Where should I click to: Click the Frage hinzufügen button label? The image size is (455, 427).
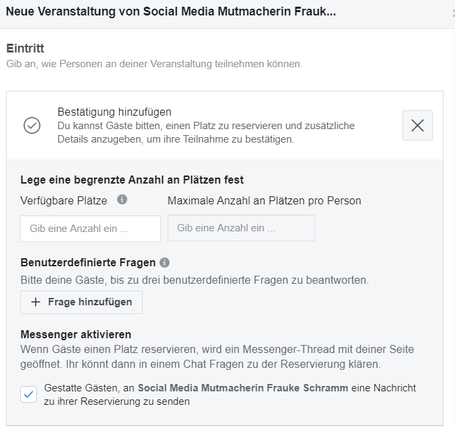90,302
